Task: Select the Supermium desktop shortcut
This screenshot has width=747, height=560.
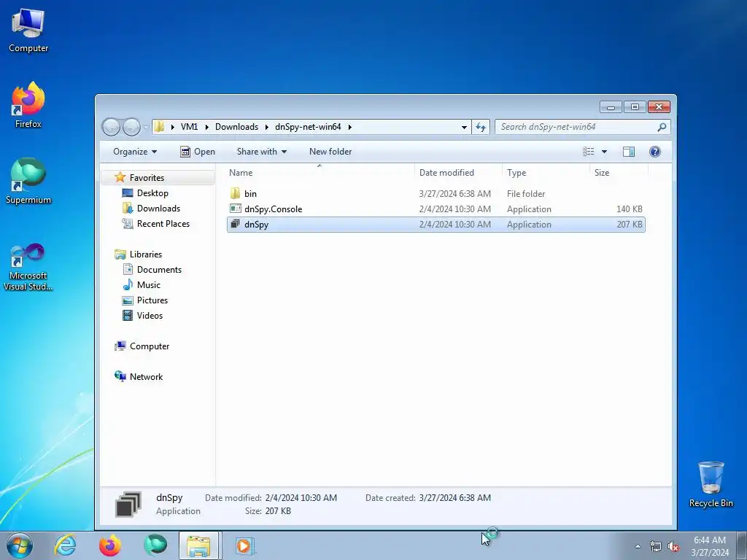Action: click(28, 182)
